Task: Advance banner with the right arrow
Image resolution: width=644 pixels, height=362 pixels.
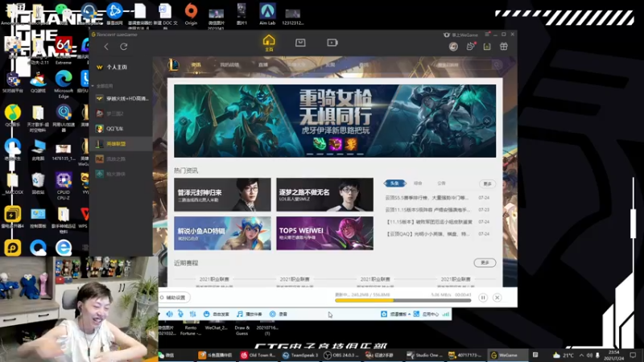Action: pos(487,121)
